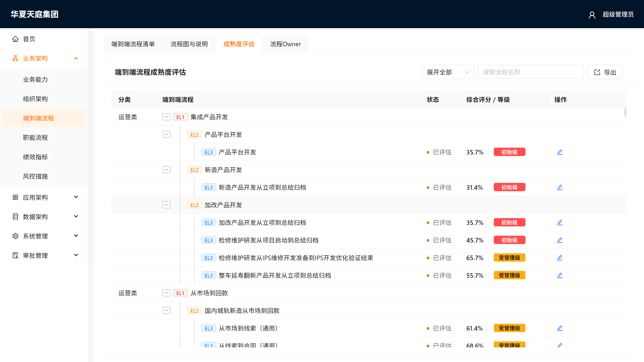Click edit pencil for 从线索到合同（通用）
This screenshot has width=644, height=362.
click(560, 345)
